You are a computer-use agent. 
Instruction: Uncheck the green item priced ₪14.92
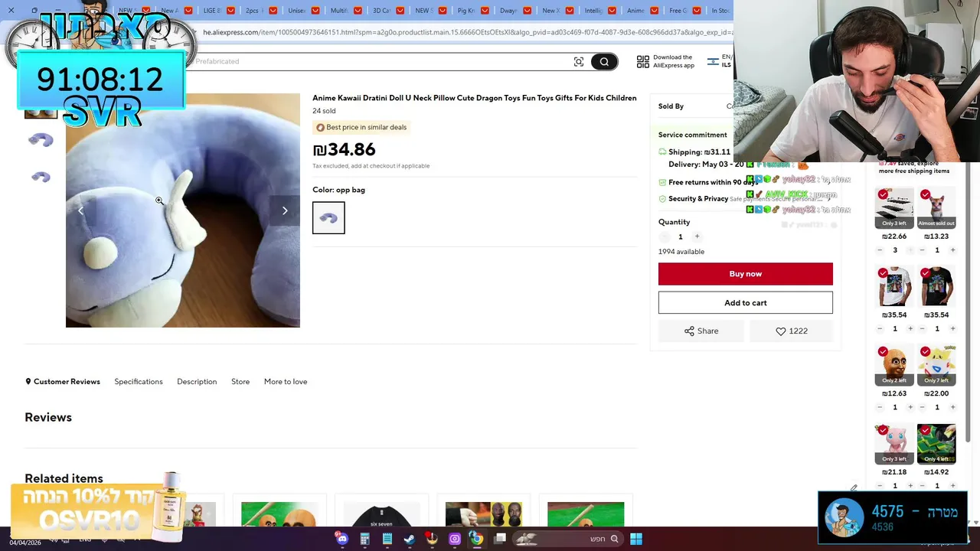(926, 430)
